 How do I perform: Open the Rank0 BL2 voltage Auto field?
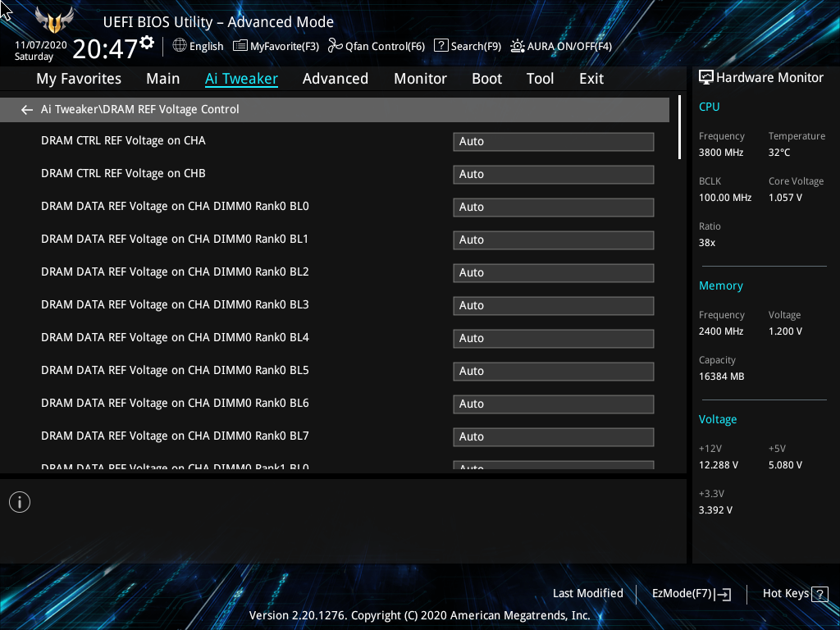click(x=554, y=272)
